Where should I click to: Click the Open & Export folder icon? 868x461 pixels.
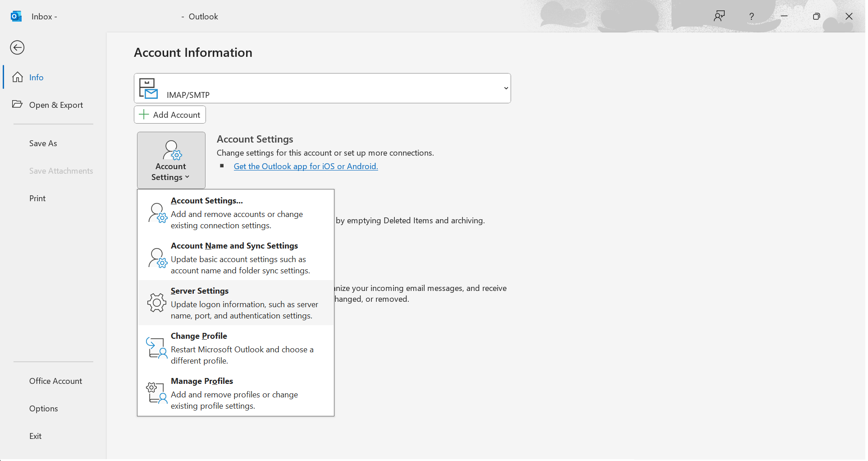click(17, 104)
